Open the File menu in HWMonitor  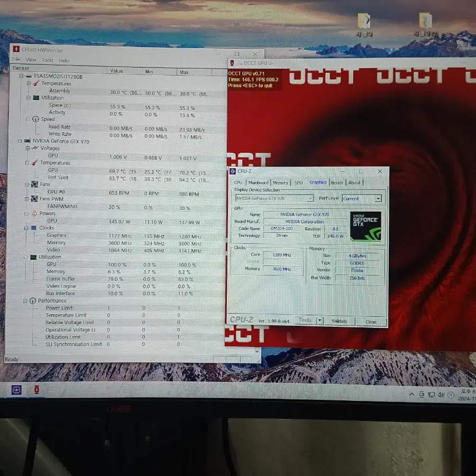pyautogui.click(x=16, y=59)
